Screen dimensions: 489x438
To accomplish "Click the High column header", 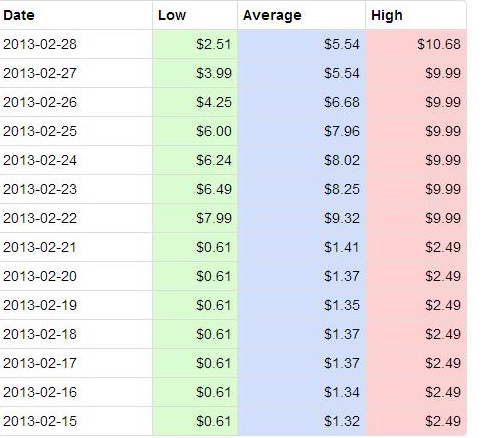I will click(x=416, y=15).
